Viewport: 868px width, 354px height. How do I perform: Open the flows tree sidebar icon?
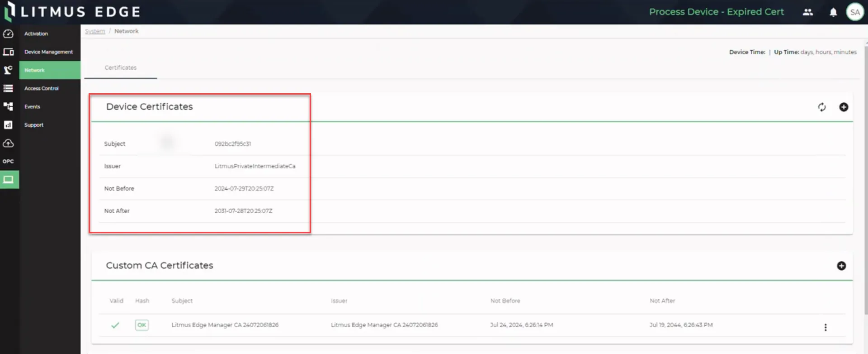coord(8,106)
